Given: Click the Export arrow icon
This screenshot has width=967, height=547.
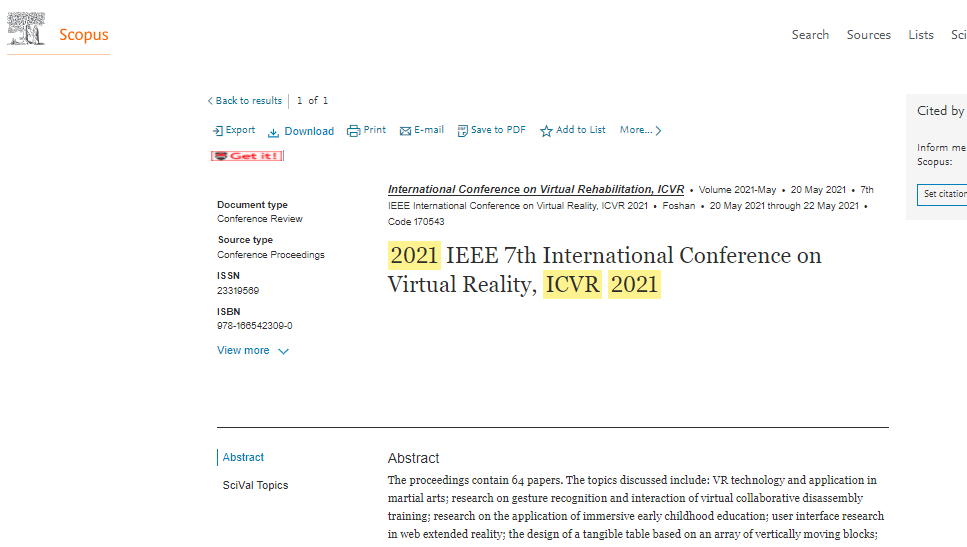Looking at the screenshot, I should pos(218,131).
